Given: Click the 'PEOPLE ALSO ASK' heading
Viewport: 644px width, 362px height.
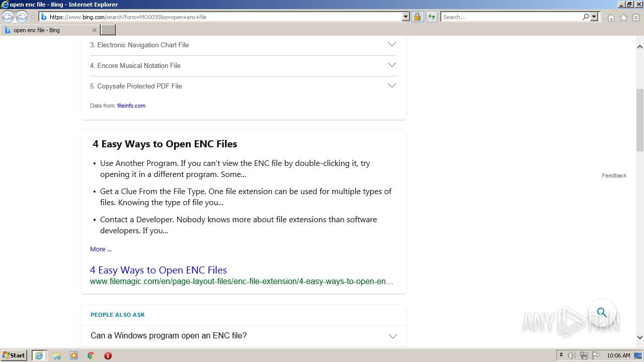Looking at the screenshot, I should pyautogui.click(x=118, y=315).
